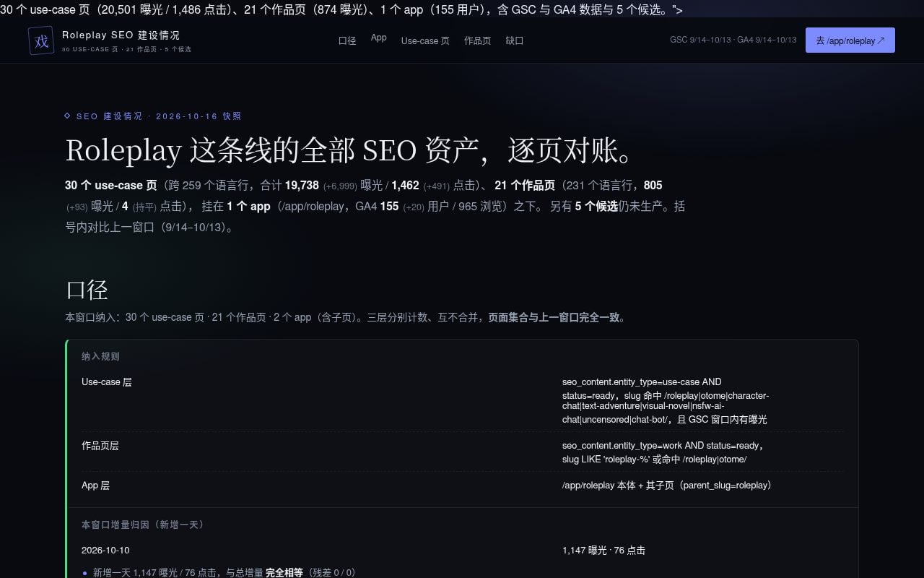Click the 口径 section heading
Viewport: 924px width, 578px height.
point(87,290)
